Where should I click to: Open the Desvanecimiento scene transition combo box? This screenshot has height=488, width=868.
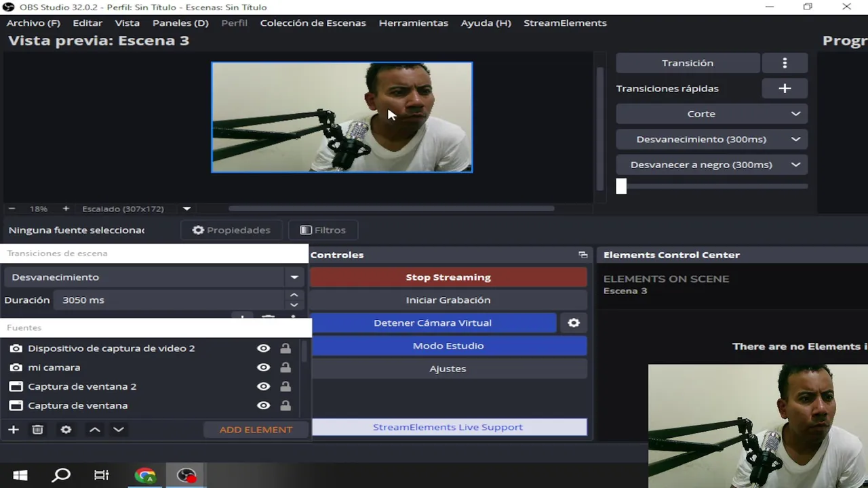(x=153, y=277)
